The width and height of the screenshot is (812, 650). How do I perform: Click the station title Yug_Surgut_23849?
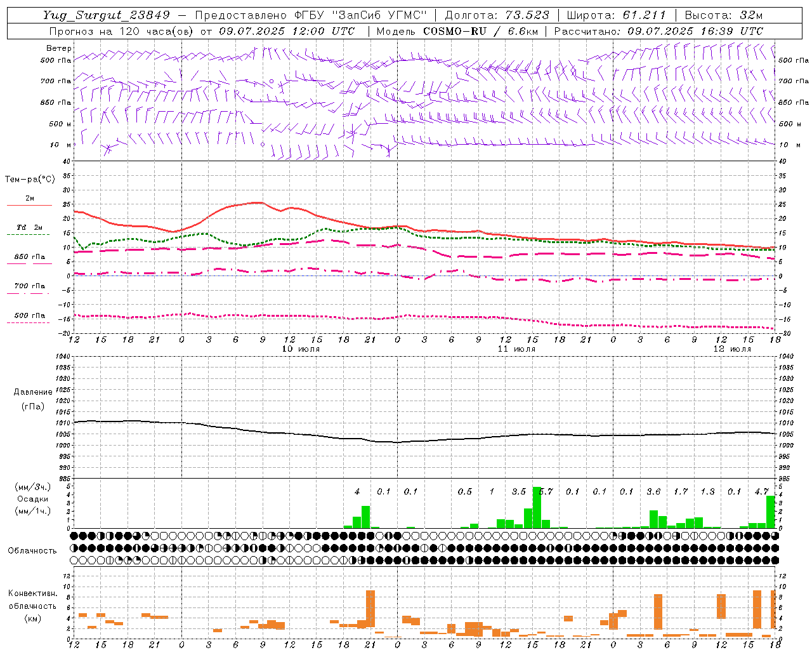pyautogui.click(x=107, y=15)
